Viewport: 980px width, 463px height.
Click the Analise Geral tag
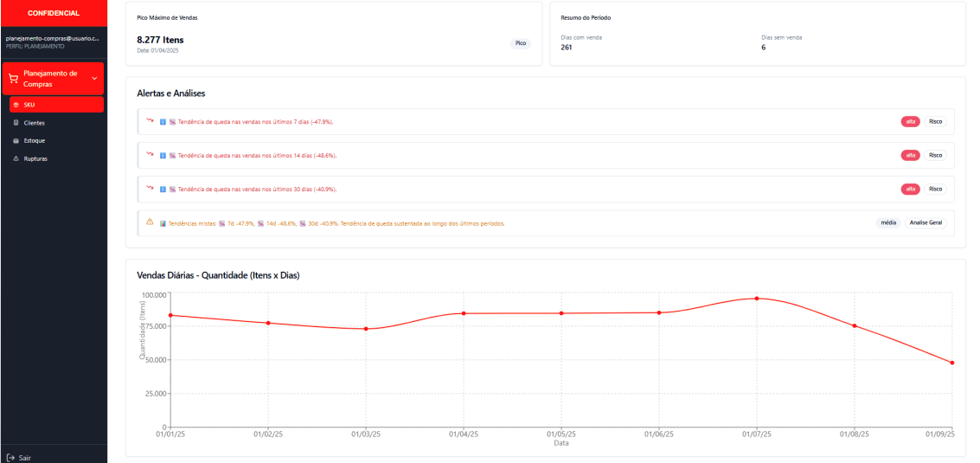coord(926,222)
